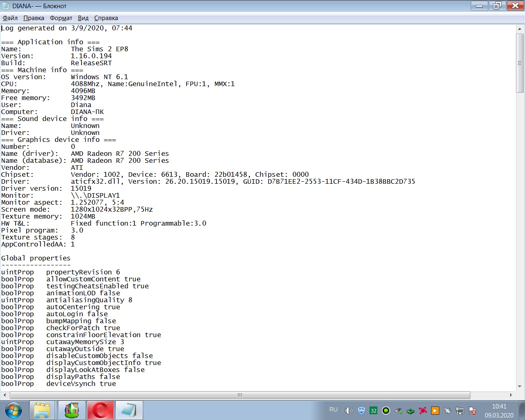Open the Файл menu

[x=10, y=18]
